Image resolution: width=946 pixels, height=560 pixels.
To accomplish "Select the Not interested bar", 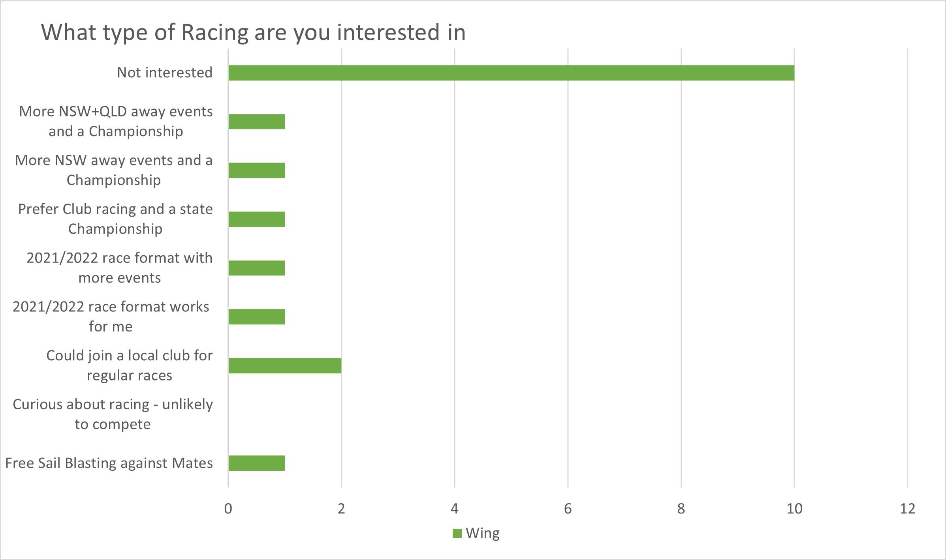I will (511, 73).
